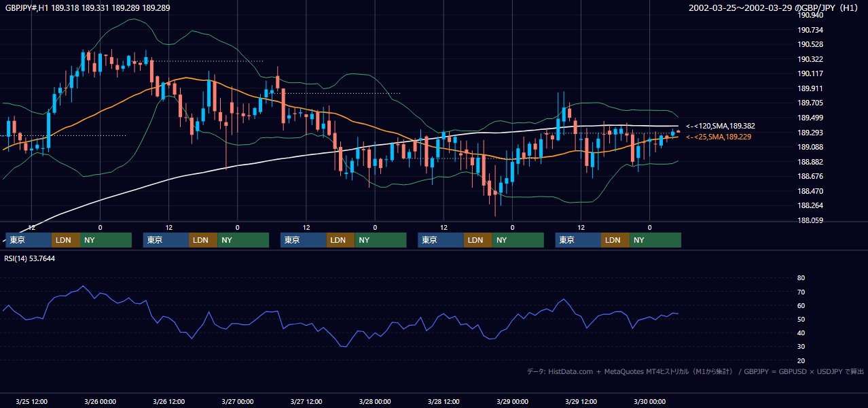
Task: Click the 120 SMA 189.382 label
Action: point(720,126)
